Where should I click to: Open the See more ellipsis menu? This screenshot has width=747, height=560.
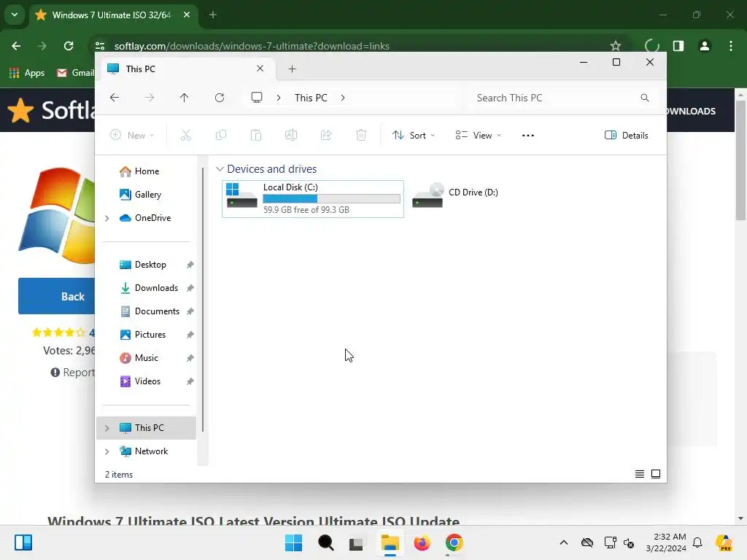(528, 135)
